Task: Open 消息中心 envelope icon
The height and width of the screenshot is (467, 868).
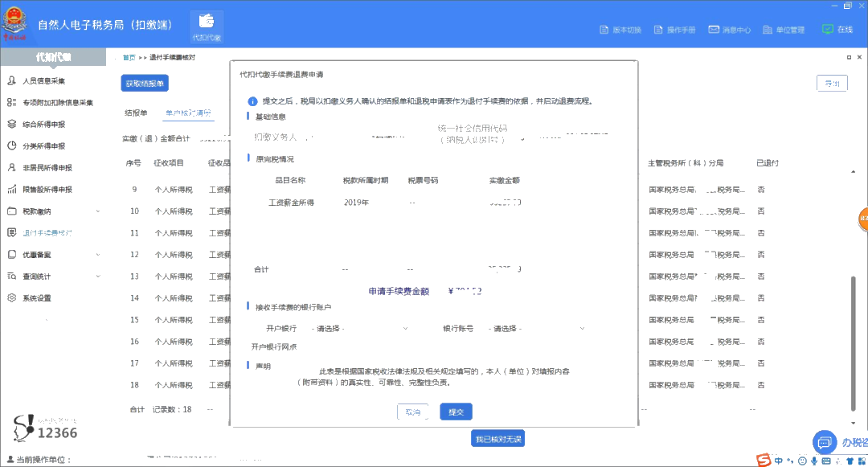Action: coord(714,30)
